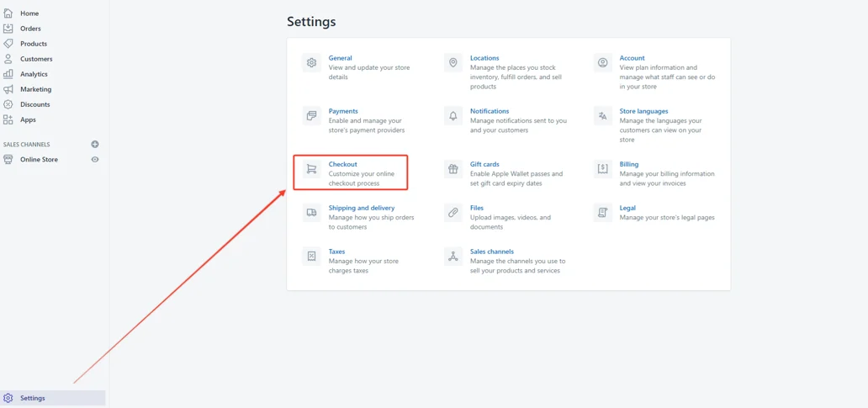This screenshot has width=868, height=408.
Task: Open Store languages settings link
Action: pos(643,111)
